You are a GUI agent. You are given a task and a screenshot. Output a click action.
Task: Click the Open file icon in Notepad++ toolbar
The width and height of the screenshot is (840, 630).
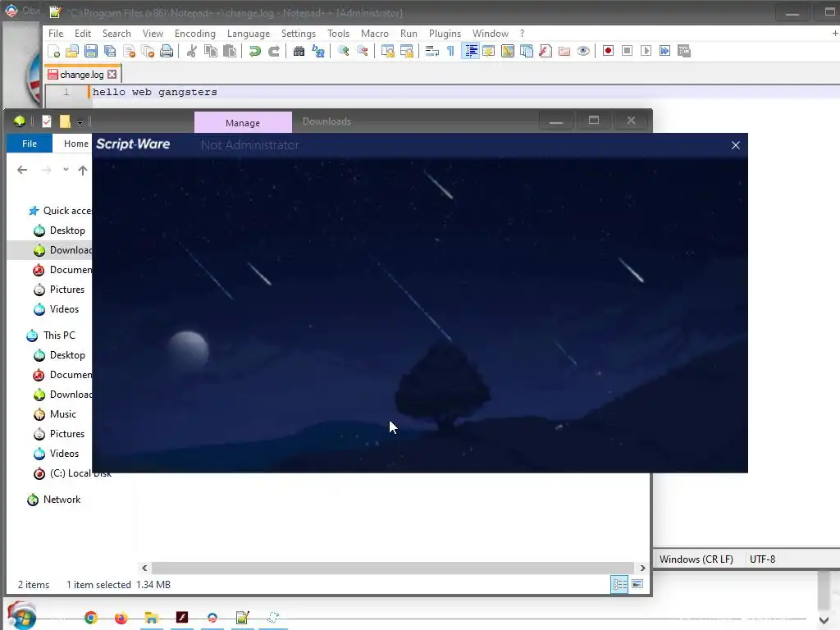click(x=72, y=51)
